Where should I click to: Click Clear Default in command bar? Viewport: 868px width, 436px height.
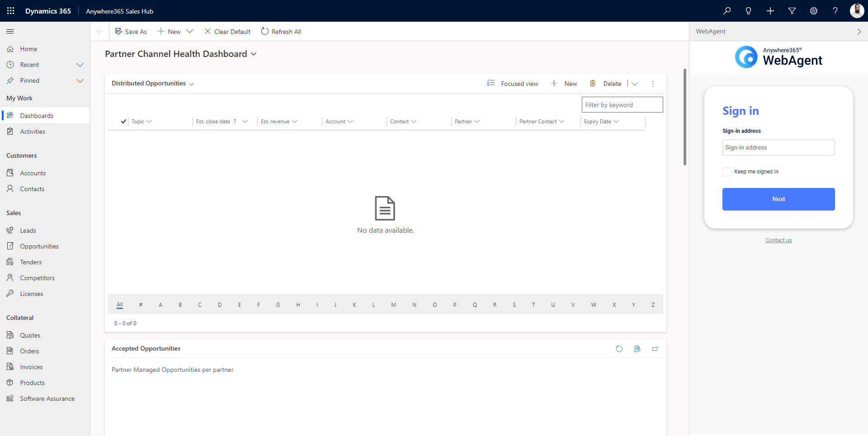tap(227, 32)
